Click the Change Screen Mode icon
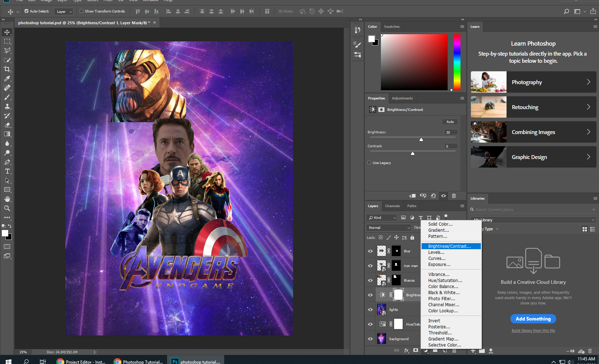 click(7, 256)
